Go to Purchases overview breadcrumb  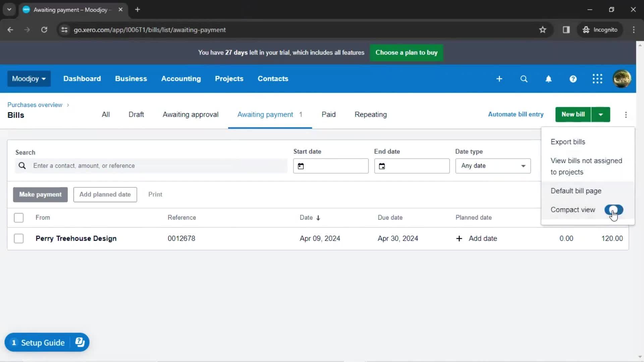[x=35, y=105]
